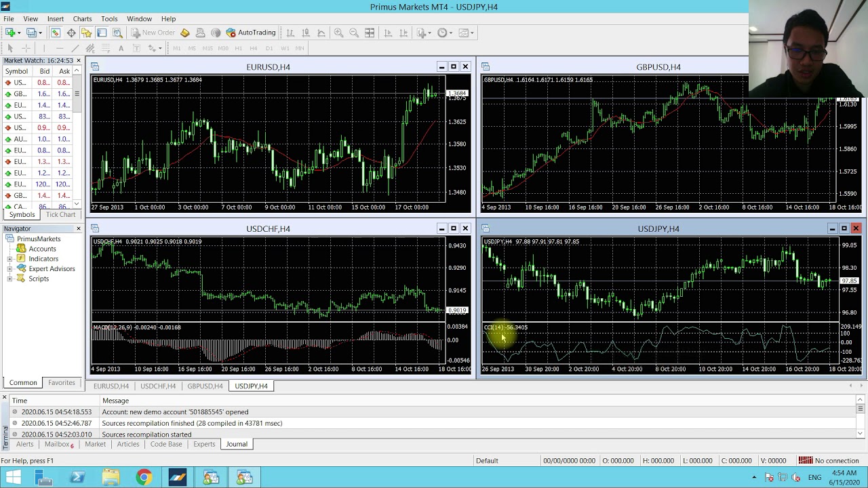868x488 pixels.
Task: Open the Data Window icon
Action: [x=71, y=33]
